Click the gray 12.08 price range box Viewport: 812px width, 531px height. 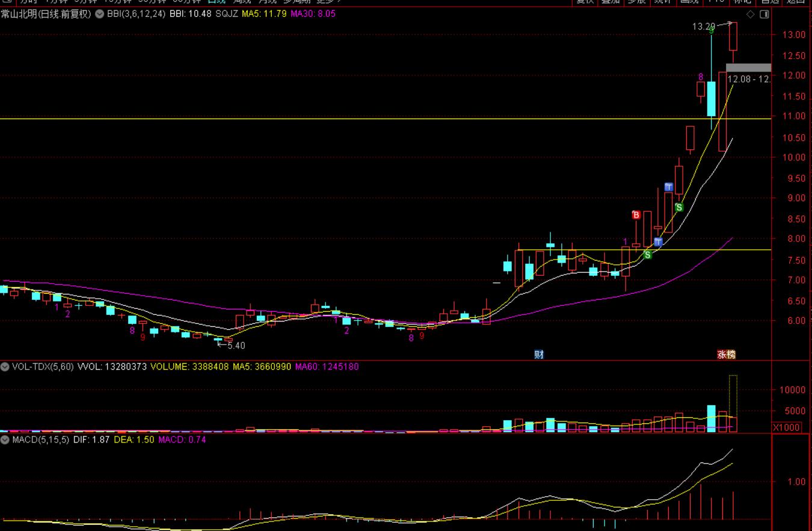point(748,67)
